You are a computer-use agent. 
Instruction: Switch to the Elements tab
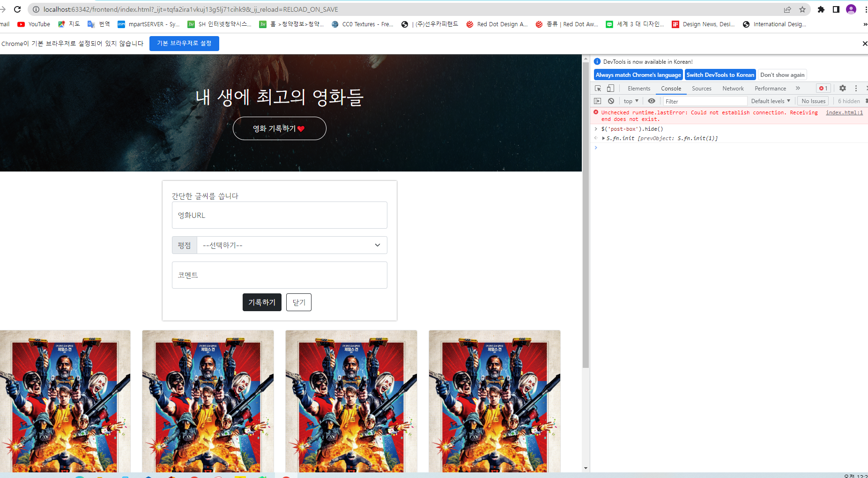click(x=639, y=88)
